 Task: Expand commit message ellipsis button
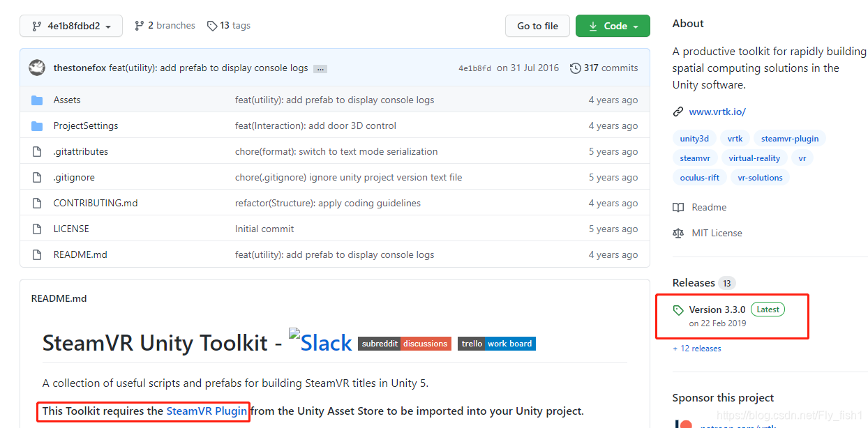[x=320, y=69]
